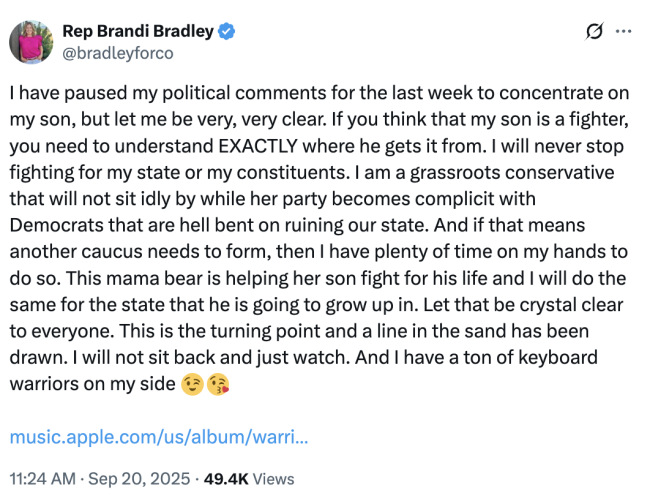Click the blue verified checkmark badge

227,31
